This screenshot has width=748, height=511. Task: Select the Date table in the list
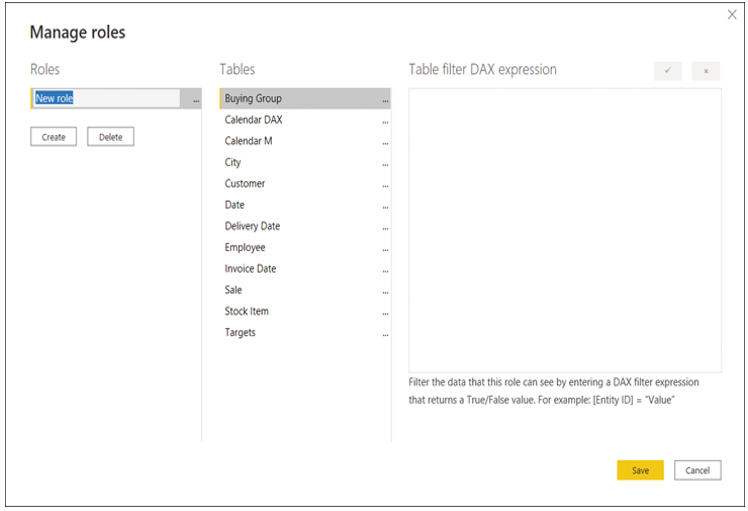[x=305, y=205]
